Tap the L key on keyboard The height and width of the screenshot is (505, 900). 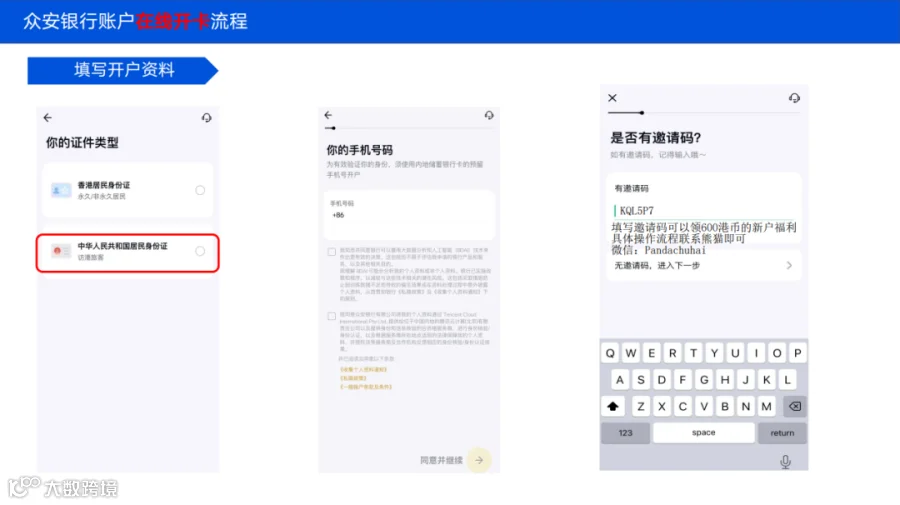pyautogui.click(x=788, y=380)
